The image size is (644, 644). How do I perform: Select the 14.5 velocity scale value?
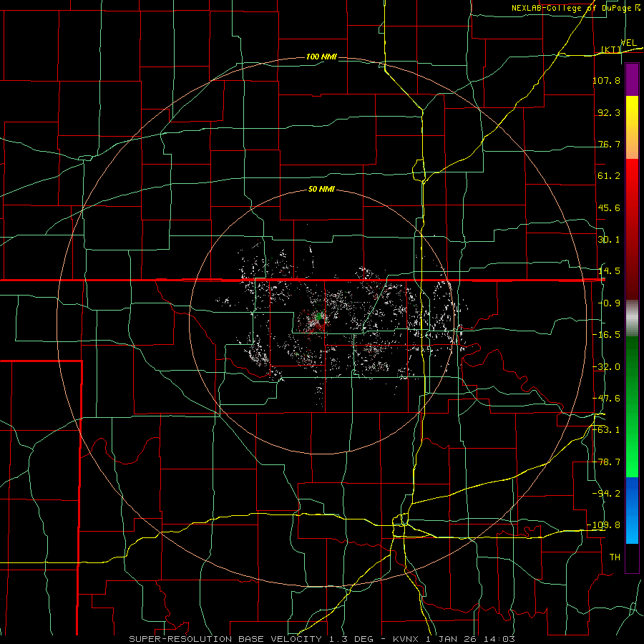click(609, 271)
